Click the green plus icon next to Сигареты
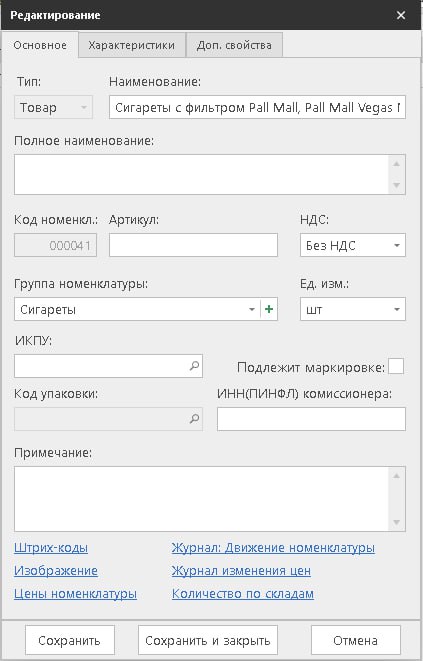This screenshot has height=661, width=423. (x=269, y=309)
